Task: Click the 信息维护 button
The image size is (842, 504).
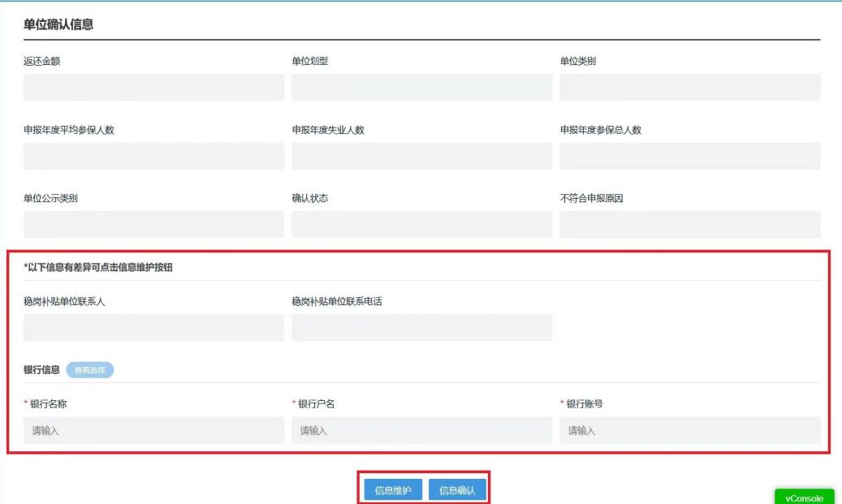Action: tap(393, 490)
